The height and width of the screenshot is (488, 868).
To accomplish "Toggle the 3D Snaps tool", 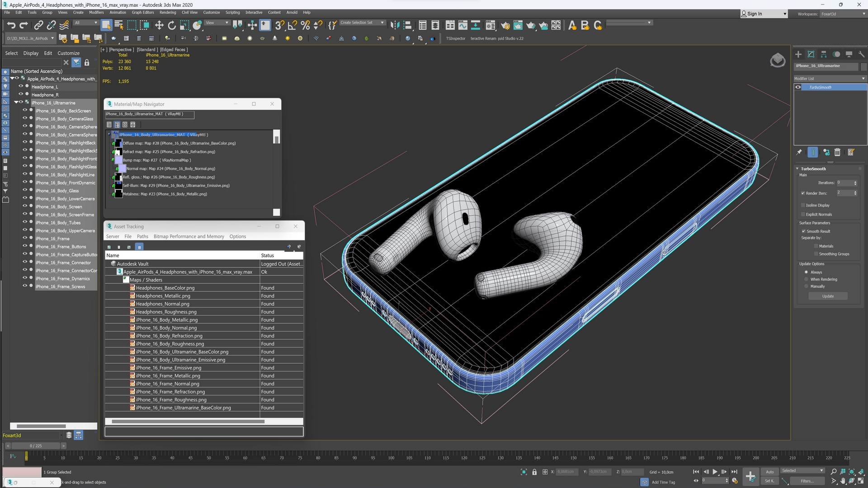I will [x=280, y=25].
